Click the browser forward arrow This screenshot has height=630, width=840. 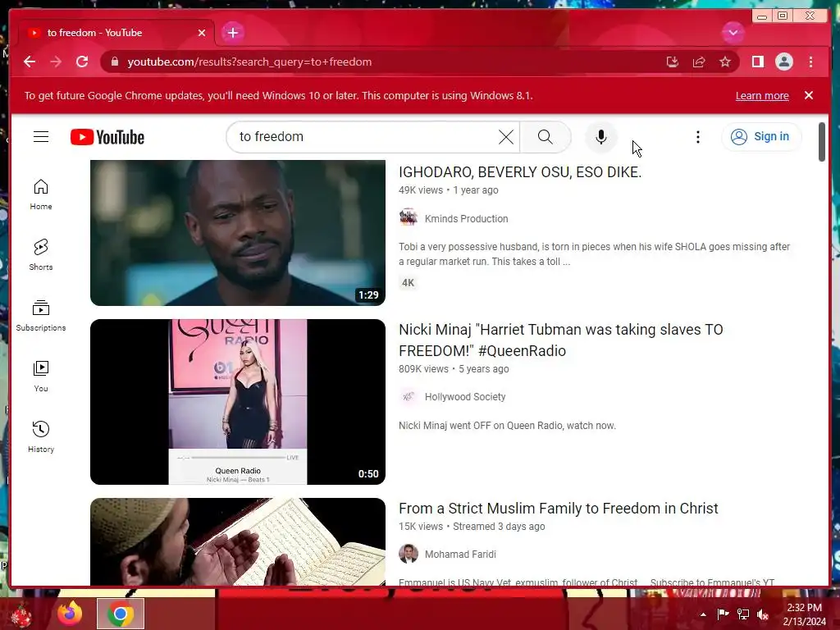point(56,62)
